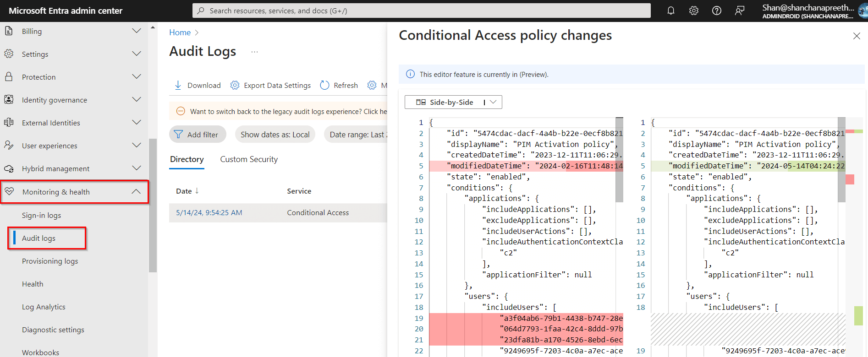Click the Hybrid management cloud icon
This screenshot has height=357, width=868.
[9, 168]
